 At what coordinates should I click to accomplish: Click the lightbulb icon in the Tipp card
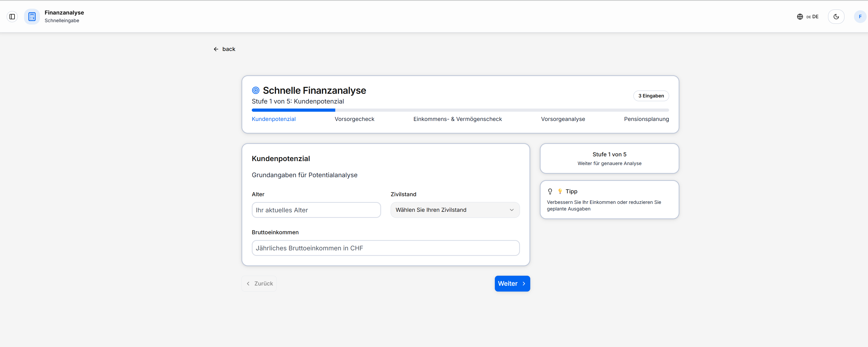[x=550, y=191]
